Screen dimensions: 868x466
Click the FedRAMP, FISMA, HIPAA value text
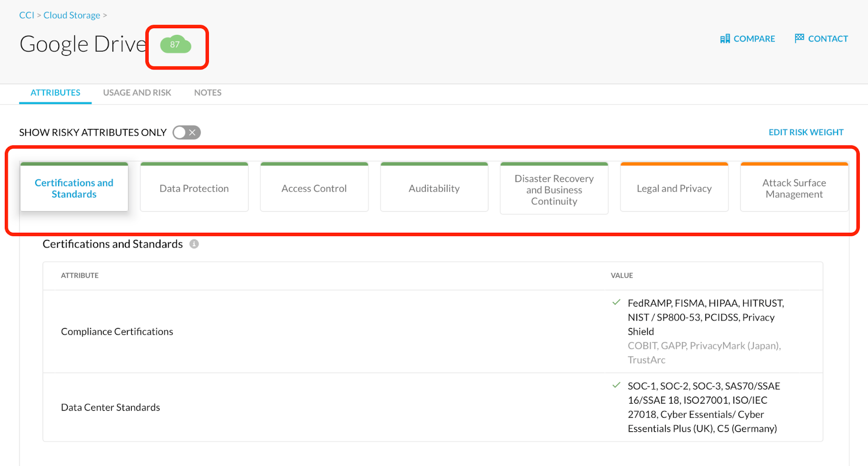(706, 317)
